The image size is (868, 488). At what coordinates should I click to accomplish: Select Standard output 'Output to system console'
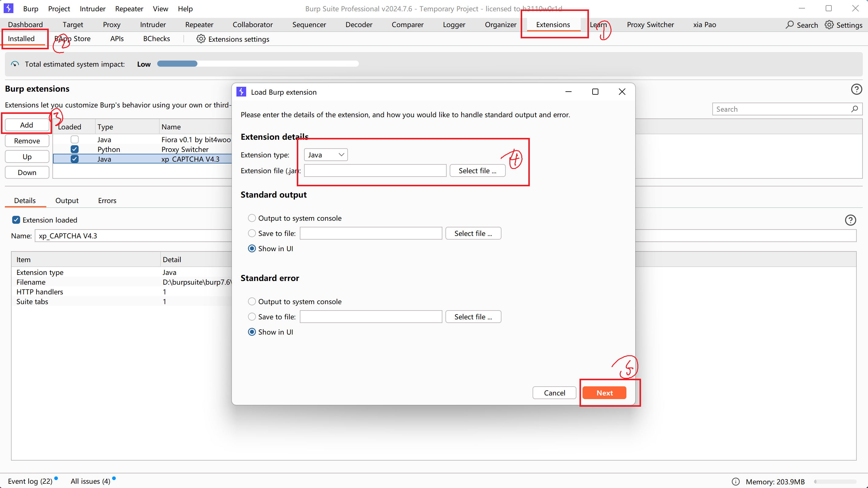tap(252, 218)
